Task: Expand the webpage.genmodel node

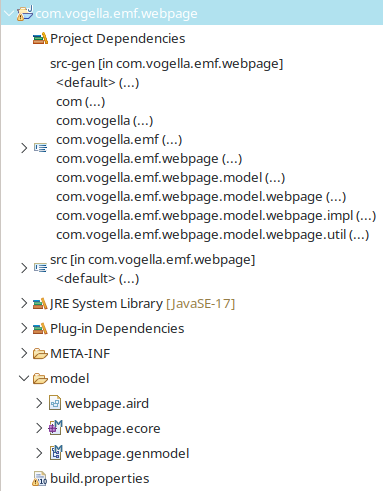Action: (39, 453)
